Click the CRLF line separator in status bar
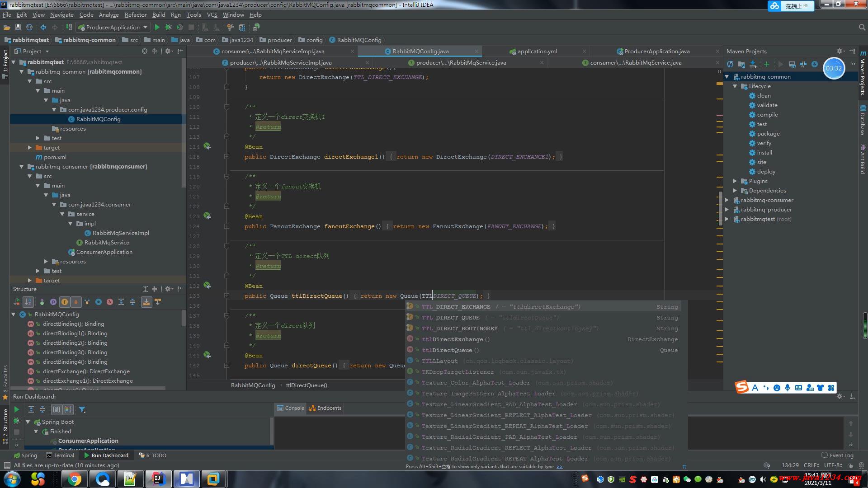 811,465
